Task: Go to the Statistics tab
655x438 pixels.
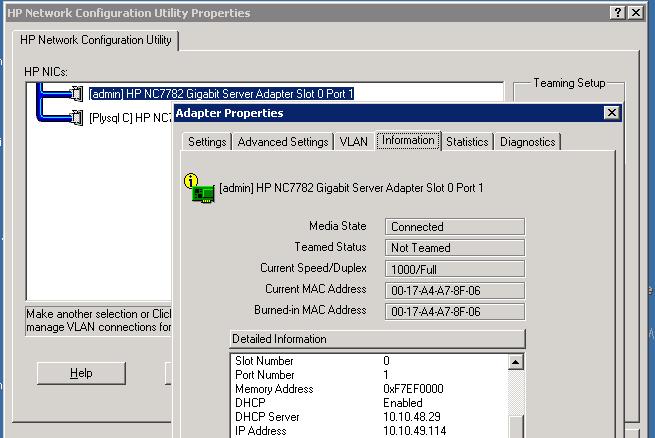Action: coord(467,142)
